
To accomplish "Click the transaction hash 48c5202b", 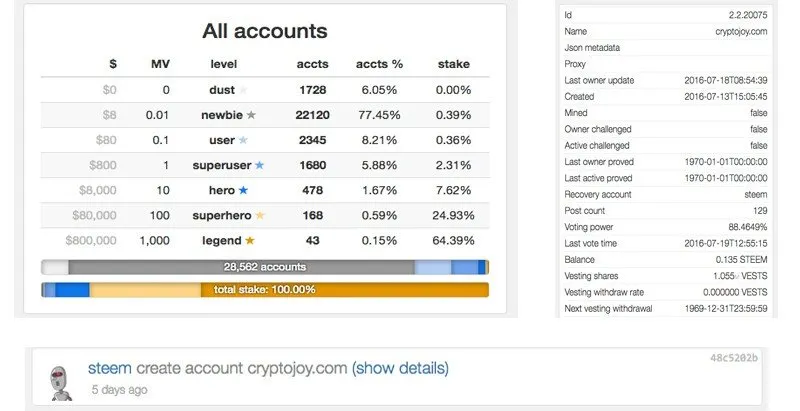I will pos(734,358).
